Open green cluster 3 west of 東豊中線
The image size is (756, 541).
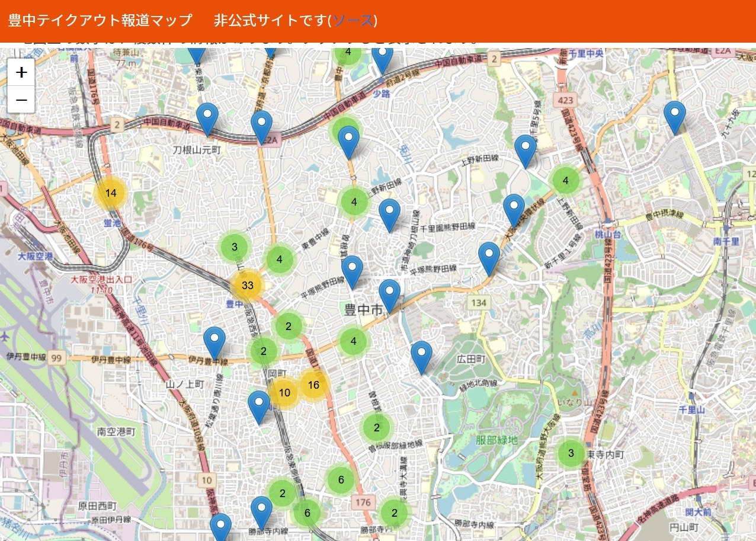(x=235, y=247)
